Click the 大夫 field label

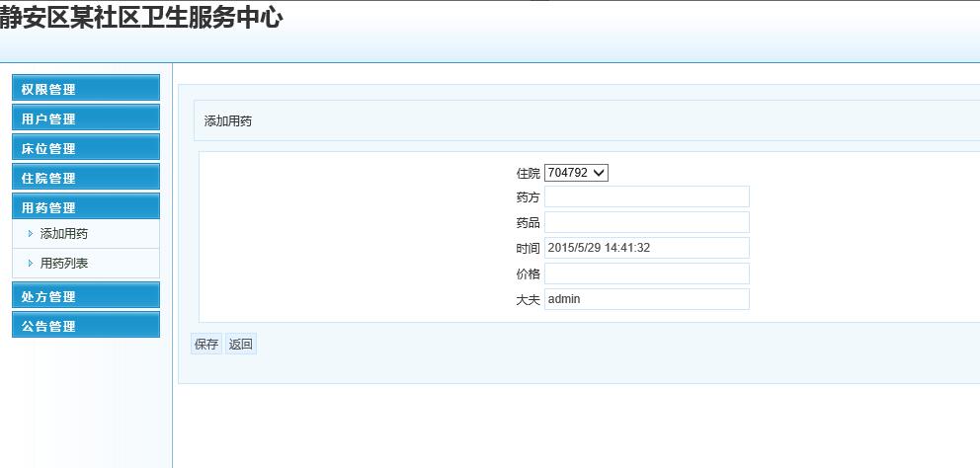[x=529, y=300]
